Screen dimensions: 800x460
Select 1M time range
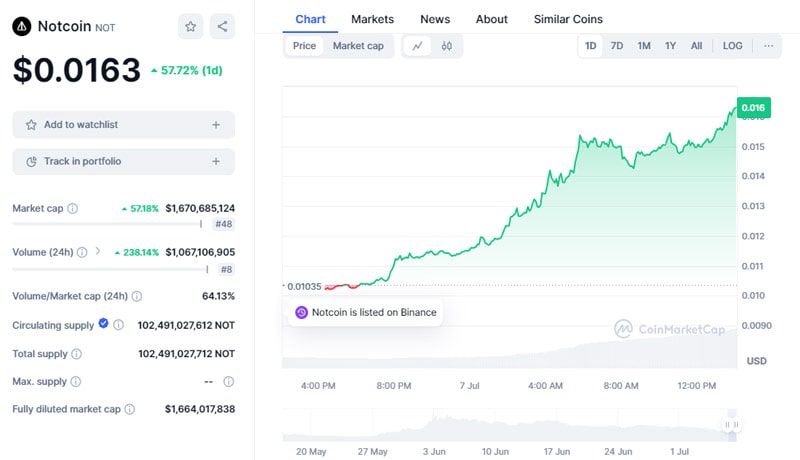pyautogui.click(x=644, y=46)
